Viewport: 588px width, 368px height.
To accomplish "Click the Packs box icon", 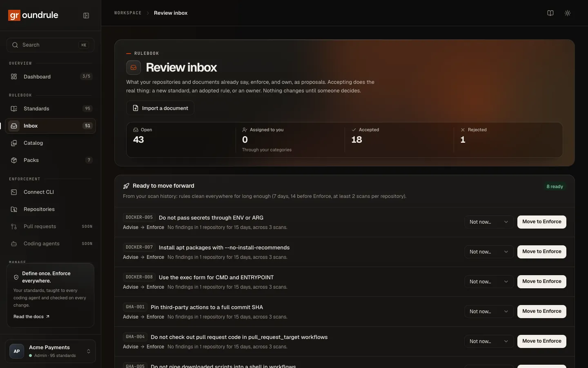I will pos(14,160).
